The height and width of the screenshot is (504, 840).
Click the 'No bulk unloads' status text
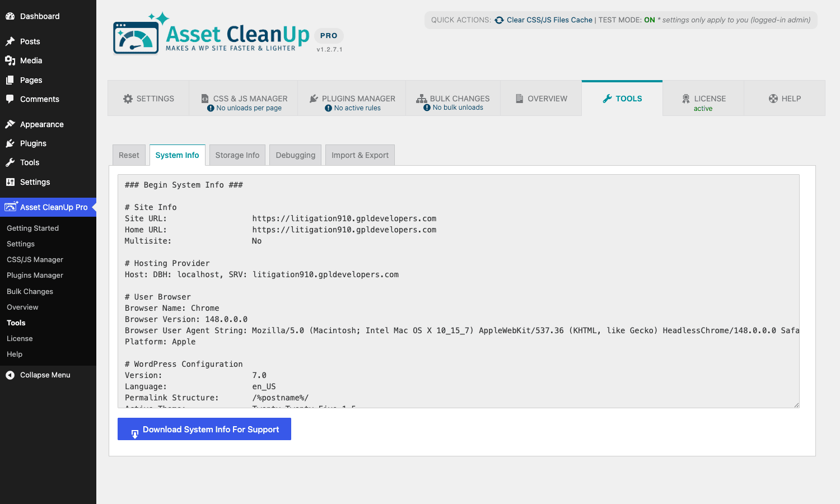click(x=458, y=108)
